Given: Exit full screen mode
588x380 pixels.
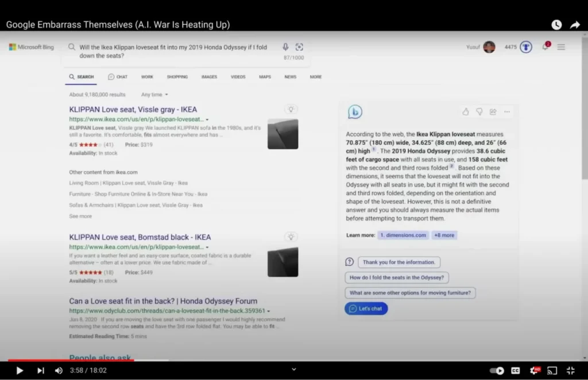Looking at the screenshot, I should coord(570,371).
